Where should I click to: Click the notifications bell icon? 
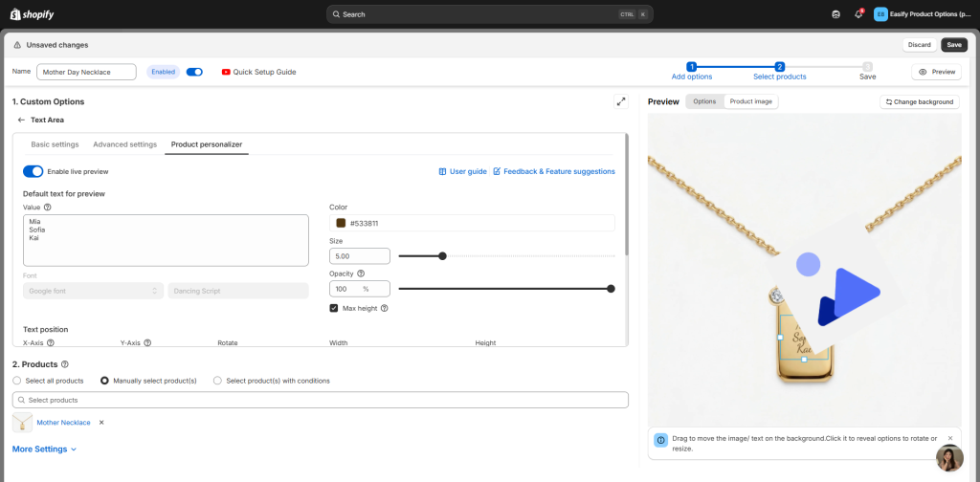click(858, 14)
